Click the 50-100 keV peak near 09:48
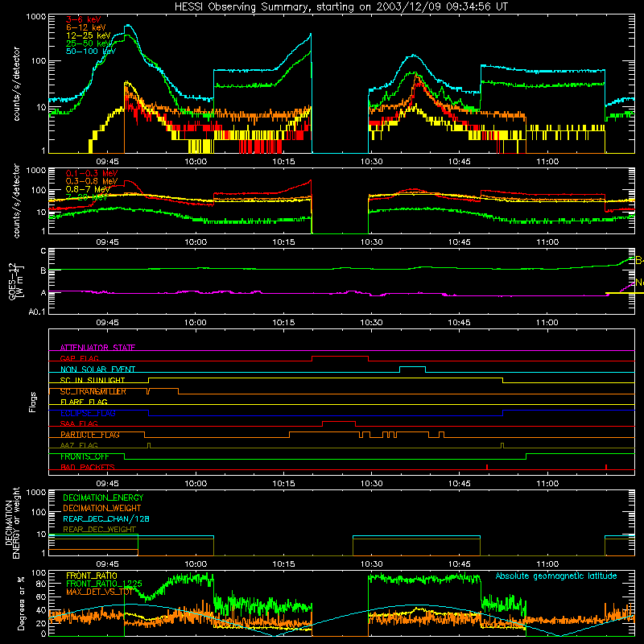644x644 pixels. 128,26
